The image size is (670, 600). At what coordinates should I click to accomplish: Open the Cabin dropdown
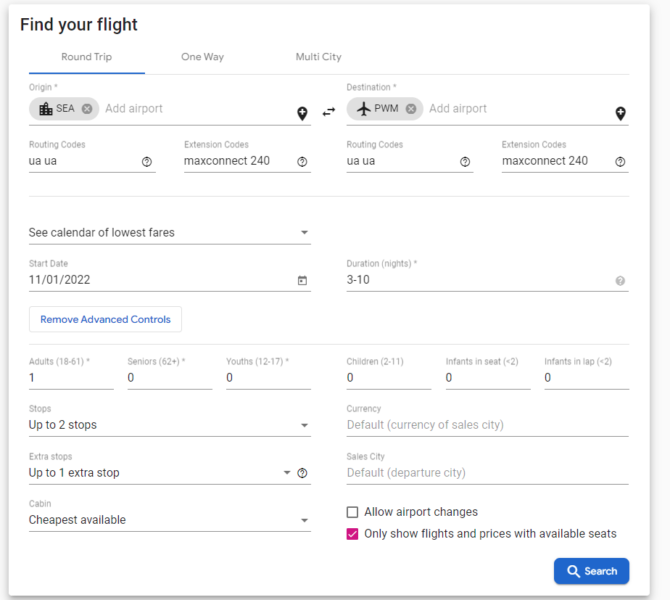170,520
